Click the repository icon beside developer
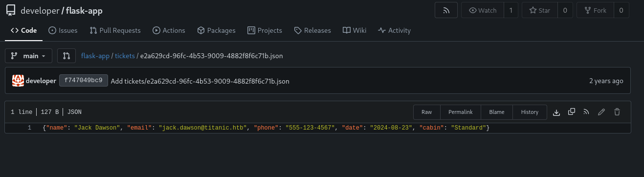Screen dimensions: 644x177 coord(11,11)
